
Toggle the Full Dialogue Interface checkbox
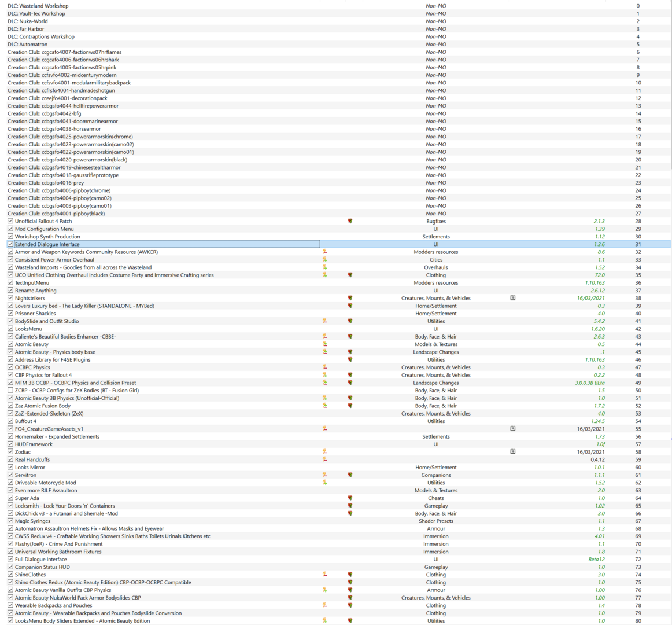coord(10,559)
